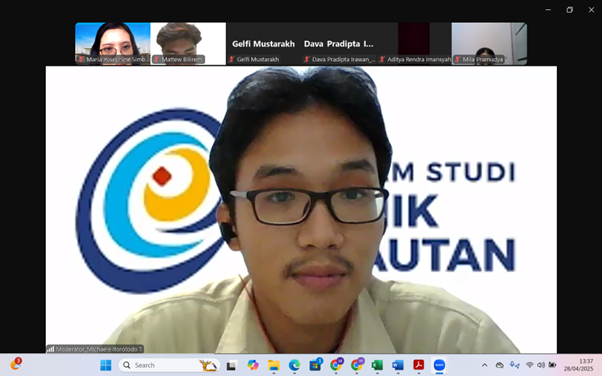Select the Dava Pradipta Irawan participant tile
602x376 pixels.
pyautogui.click(x=339, y=43)
